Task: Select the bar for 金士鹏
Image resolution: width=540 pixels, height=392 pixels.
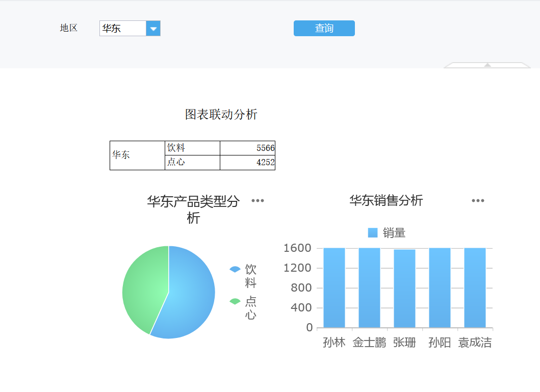Action: [369, 288]
